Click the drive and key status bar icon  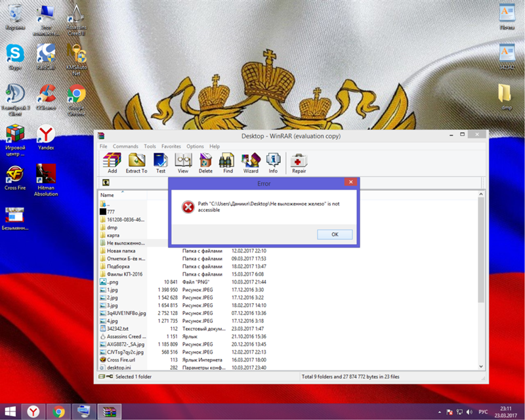point(106,377)
